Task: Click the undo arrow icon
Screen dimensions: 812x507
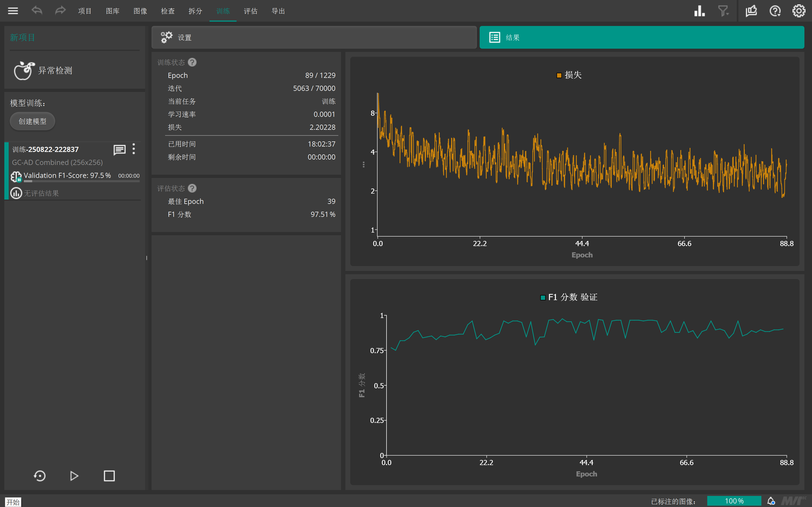Action: pos(37,11)
